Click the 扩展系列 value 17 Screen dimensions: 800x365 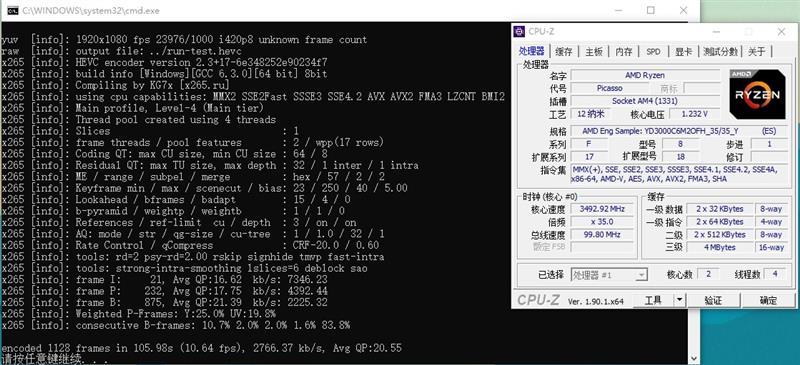tap(589, 157)
